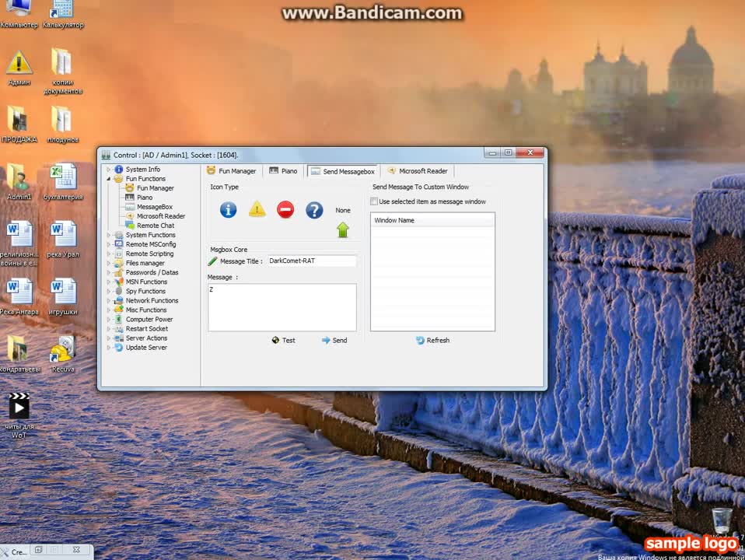The height and width of the screenshot is (560, 745).
Task: Select Piano in the left tree
Action: pyautogui.click(x=145, y=198)
